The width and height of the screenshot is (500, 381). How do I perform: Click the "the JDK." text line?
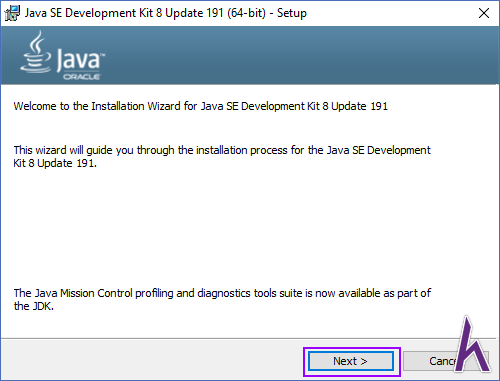[34, 306]
